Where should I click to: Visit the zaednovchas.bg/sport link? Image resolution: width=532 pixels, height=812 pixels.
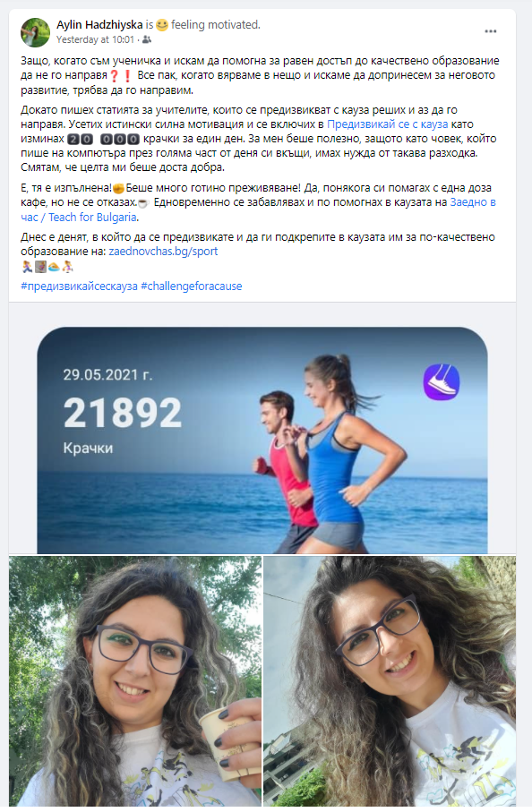click(163, 252)
